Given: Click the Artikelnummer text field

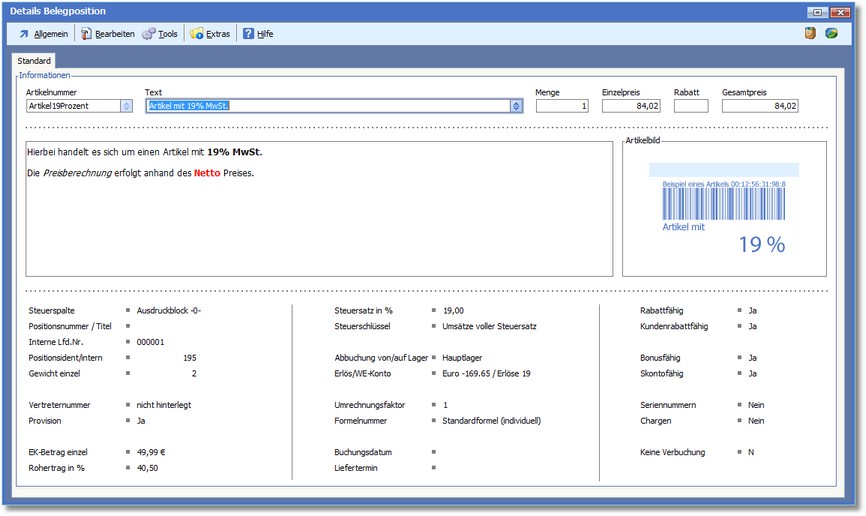Looking at the screenshot, I should (73, 106).
